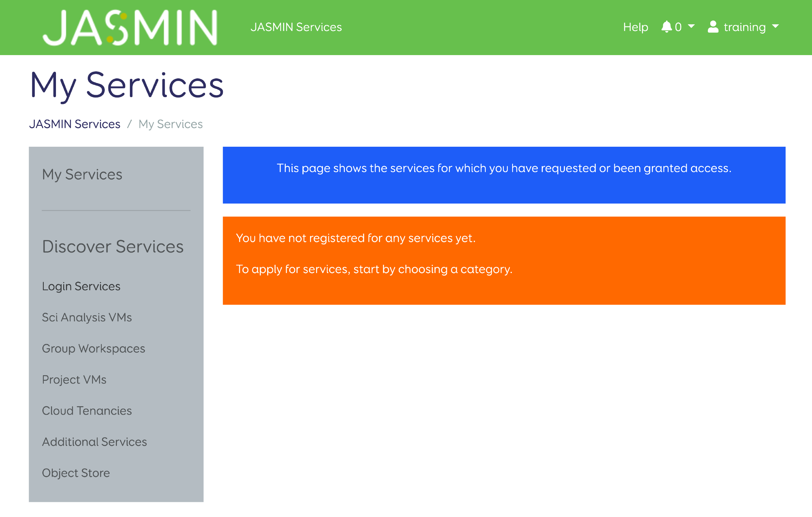Image resolution: width=812 pixels, height=517 pixels.
Task: Select Additional Services category
Action: point(95,442)
